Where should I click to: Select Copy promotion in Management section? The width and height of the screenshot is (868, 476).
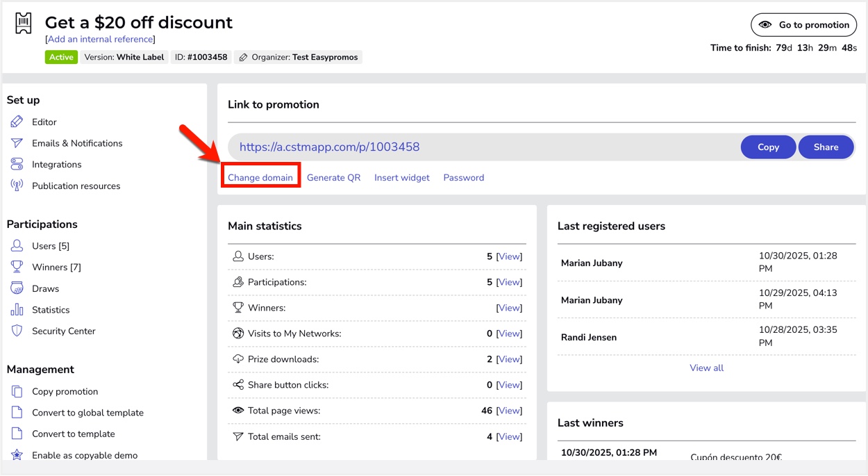65,392
